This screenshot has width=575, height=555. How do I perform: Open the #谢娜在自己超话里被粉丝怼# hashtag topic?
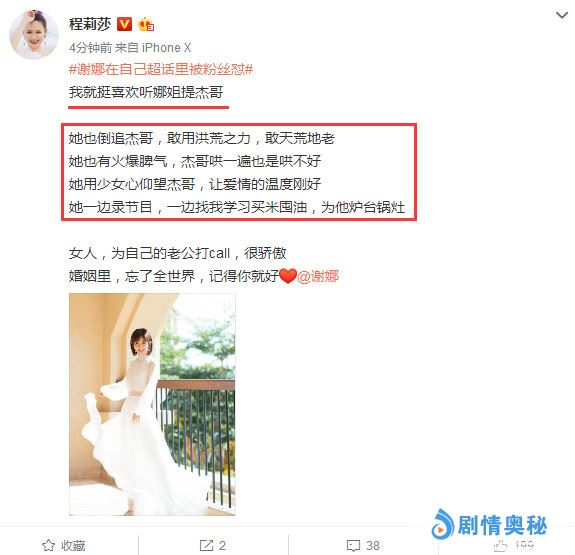[161, 69]
